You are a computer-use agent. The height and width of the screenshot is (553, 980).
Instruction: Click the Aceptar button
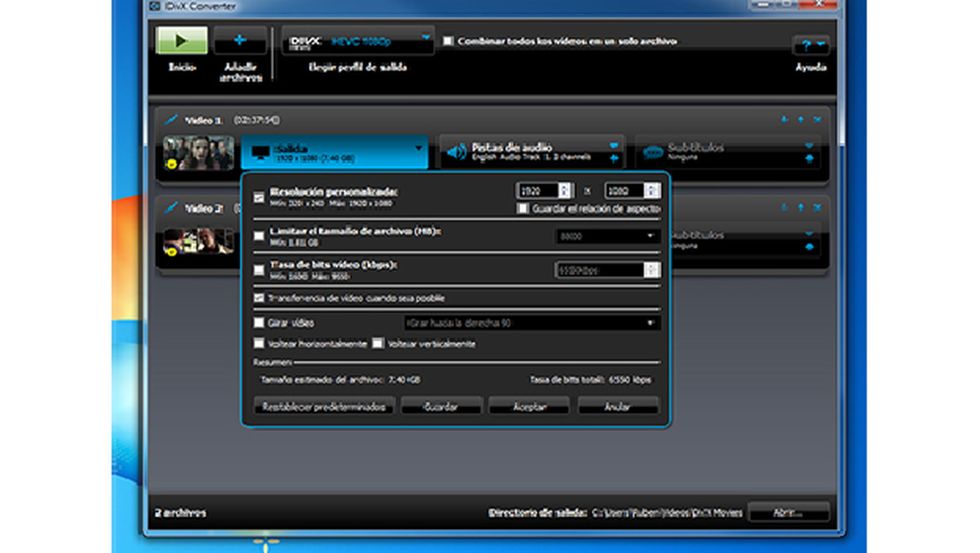[x=530, y=406]
